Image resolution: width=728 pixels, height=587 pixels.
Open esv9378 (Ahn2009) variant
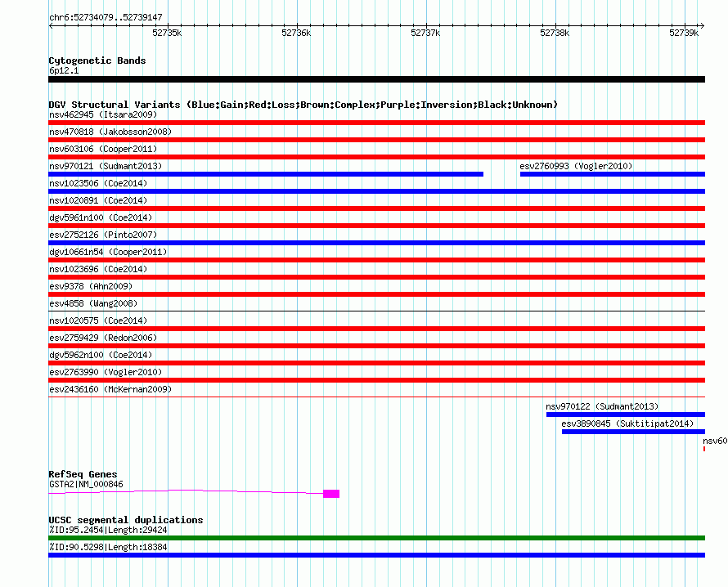[91, 286]
